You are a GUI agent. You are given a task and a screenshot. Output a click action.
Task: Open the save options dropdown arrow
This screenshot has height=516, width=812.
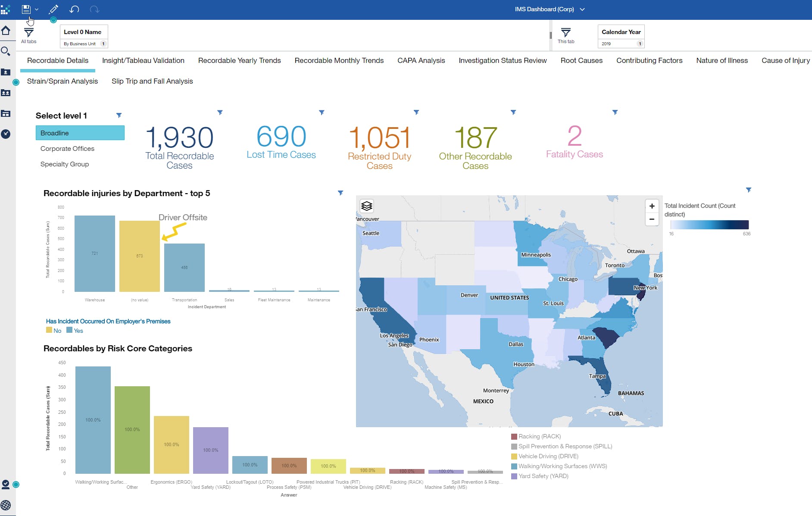click(37, 9)
